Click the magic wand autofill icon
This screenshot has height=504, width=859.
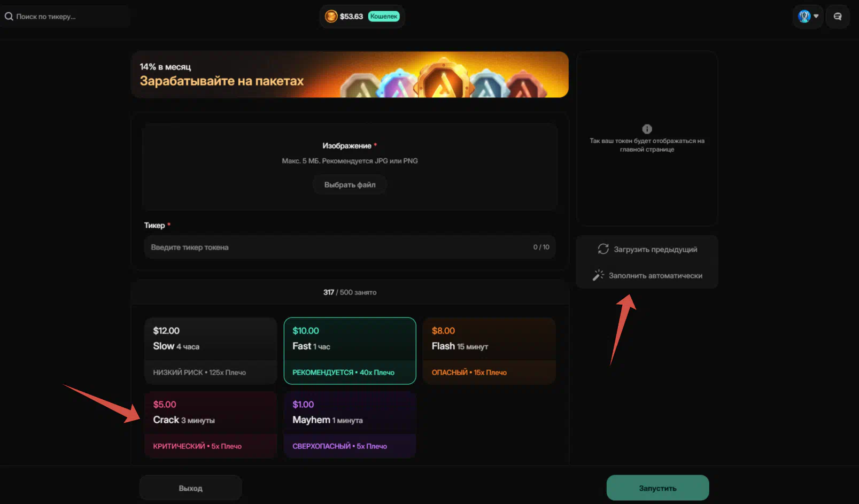click(598, 275)
